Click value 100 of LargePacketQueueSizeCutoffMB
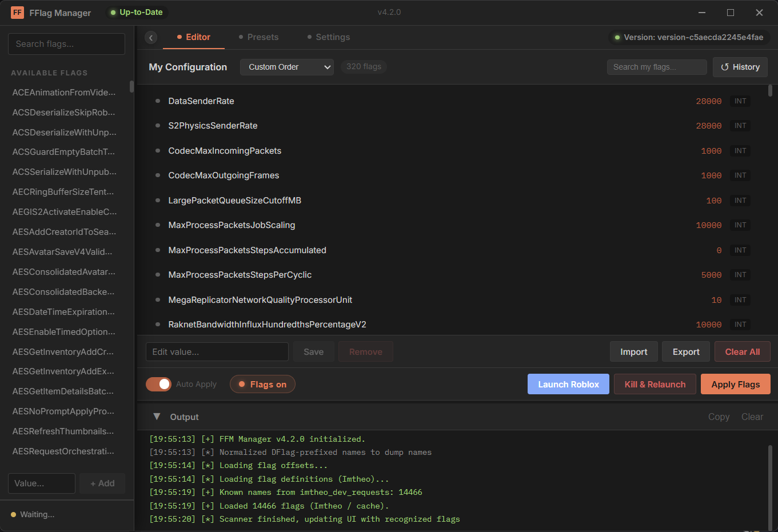This screenshot has height=532, width=778. [714, 201]
